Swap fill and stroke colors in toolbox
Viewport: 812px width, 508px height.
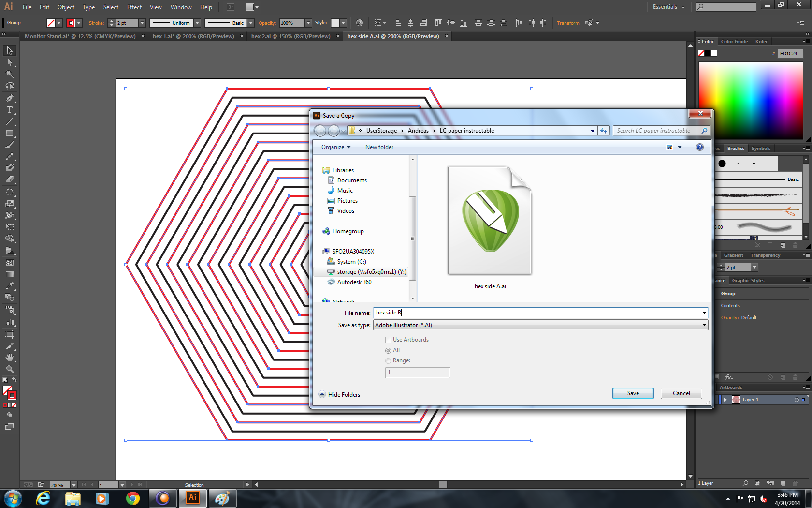click(14, 380)
